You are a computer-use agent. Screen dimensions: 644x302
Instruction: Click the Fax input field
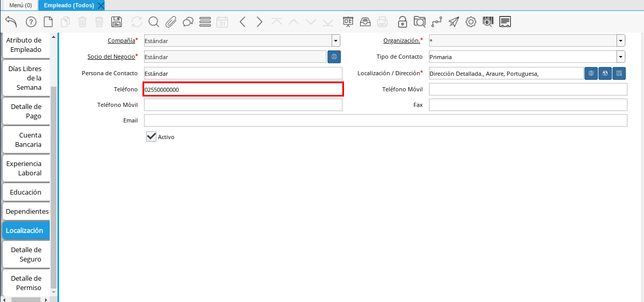pyautogui.click(x=528, y=105)
